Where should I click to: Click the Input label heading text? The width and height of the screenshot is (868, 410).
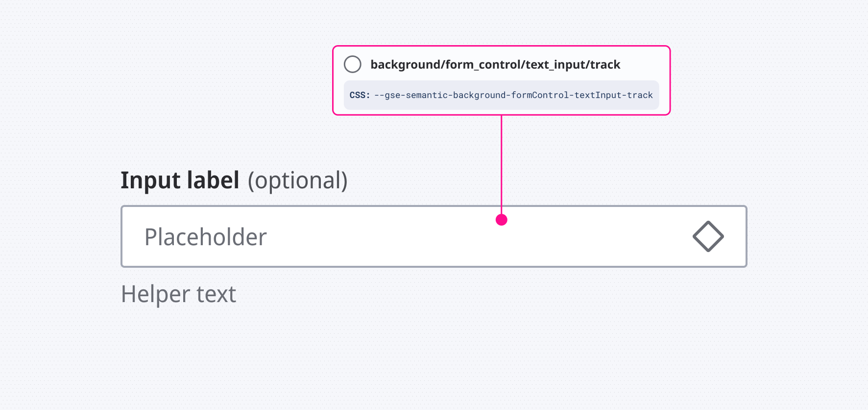click(181, 180)
